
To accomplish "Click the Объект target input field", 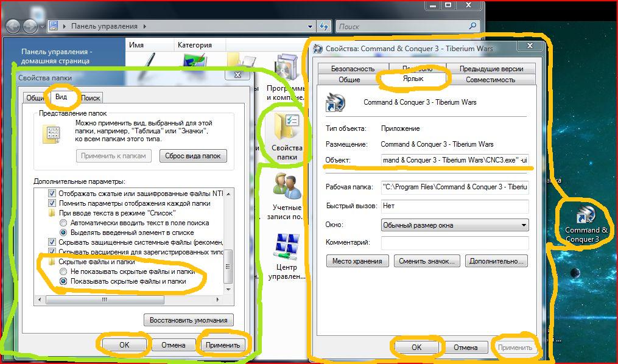I will pos(455,160).
